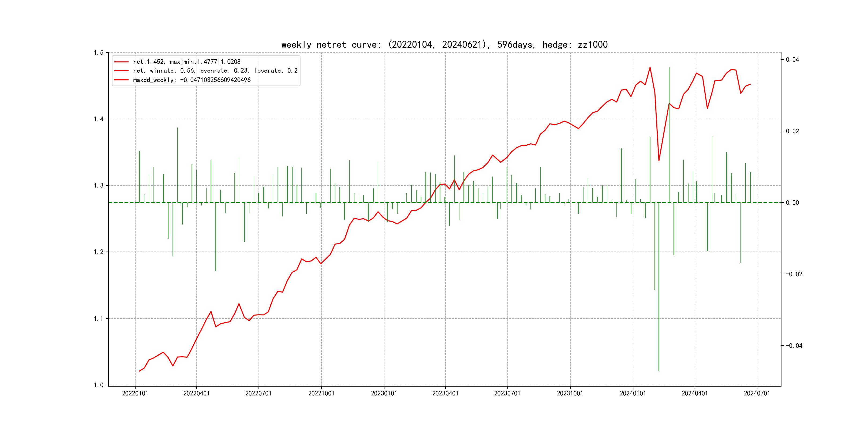Click the 20230401 x-axis date label

click(445, 393)
